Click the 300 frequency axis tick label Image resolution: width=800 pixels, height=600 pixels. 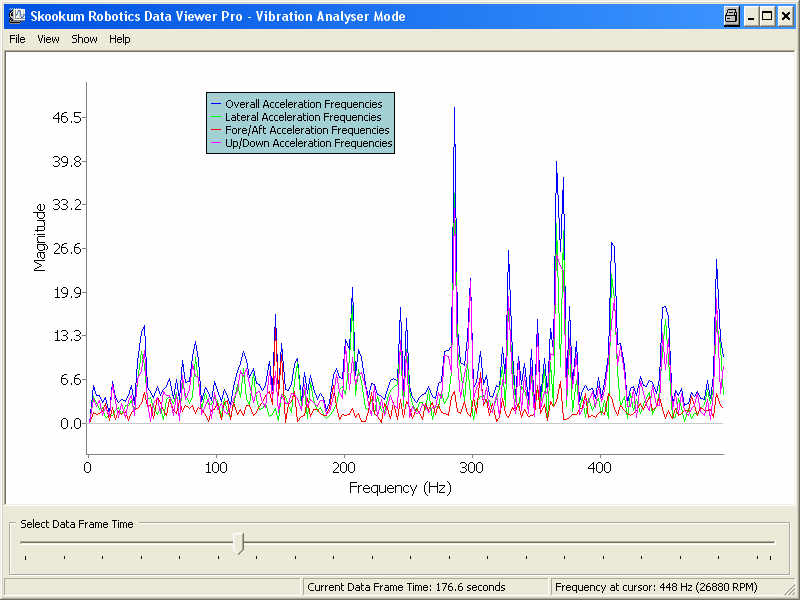[471, 468]
